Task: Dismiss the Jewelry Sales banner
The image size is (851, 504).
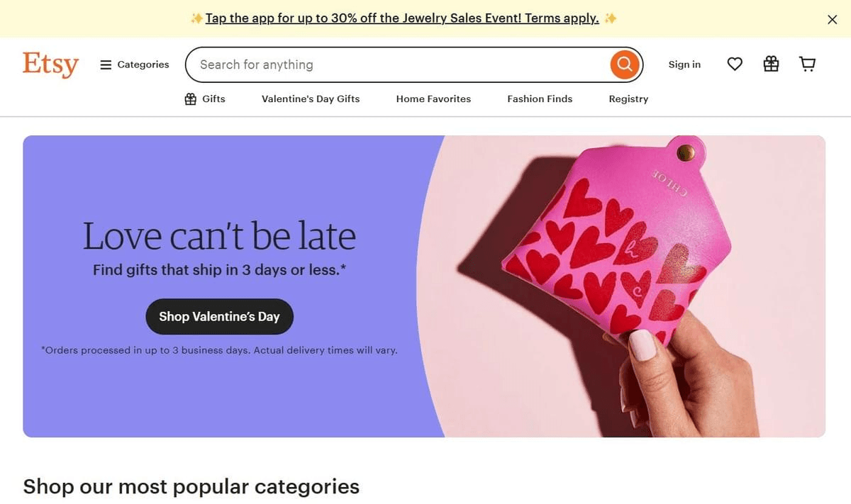Action: [x=833, y=20]
